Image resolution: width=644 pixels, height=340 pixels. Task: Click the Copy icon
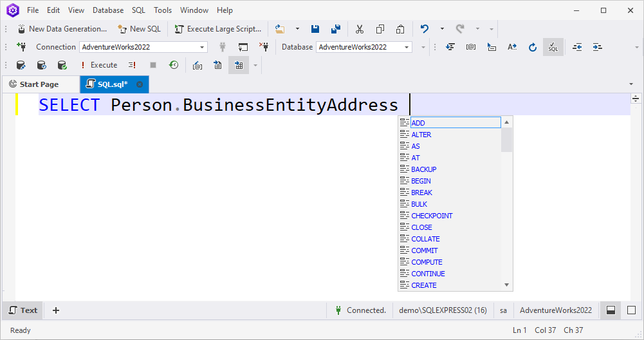(380, 29)
